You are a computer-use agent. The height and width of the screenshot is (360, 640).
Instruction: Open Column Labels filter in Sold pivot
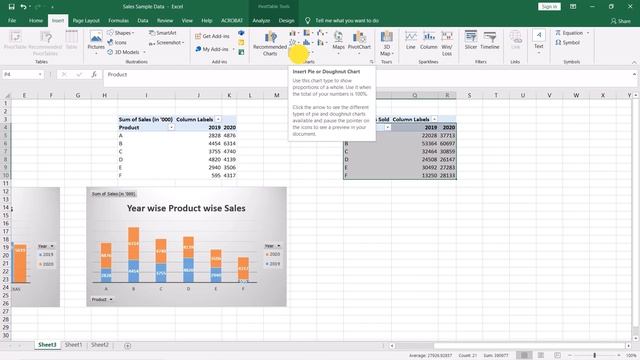tap(434, 120)
